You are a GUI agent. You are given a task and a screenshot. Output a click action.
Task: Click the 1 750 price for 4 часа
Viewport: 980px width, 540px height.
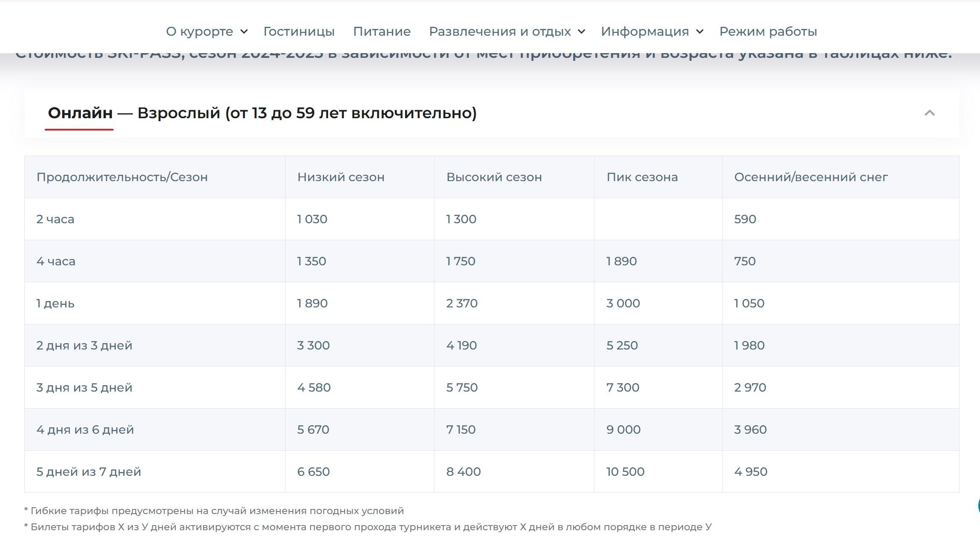pyautogui.click(x=461, y=261)
